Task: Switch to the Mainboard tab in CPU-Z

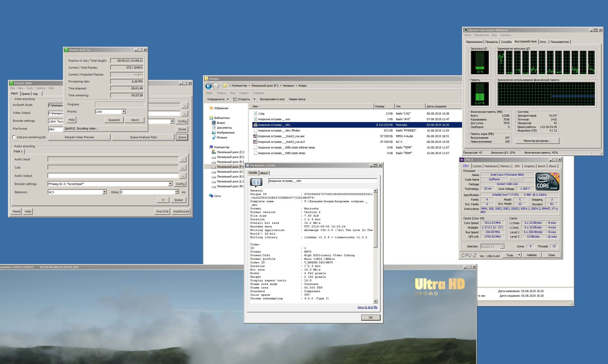Action: click(491, 166)
